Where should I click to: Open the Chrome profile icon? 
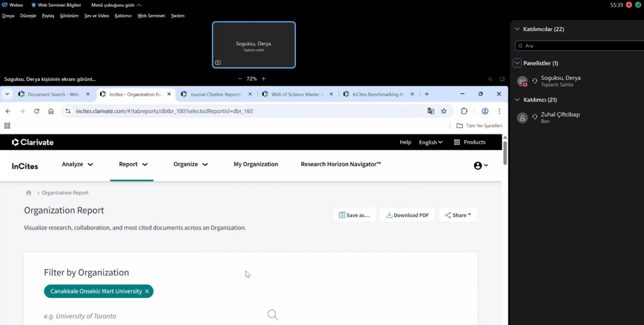point(485,111)
